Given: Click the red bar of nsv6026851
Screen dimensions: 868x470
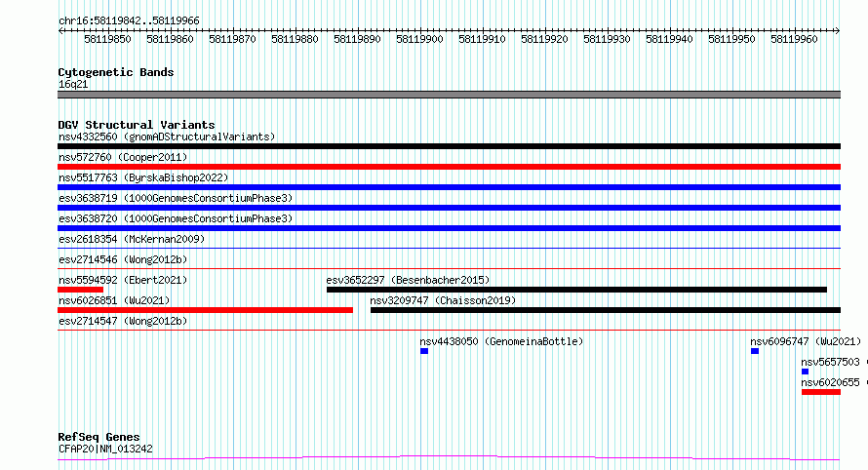Looking at the screenshot, I should pyautogui.click(x=206, y=310).
